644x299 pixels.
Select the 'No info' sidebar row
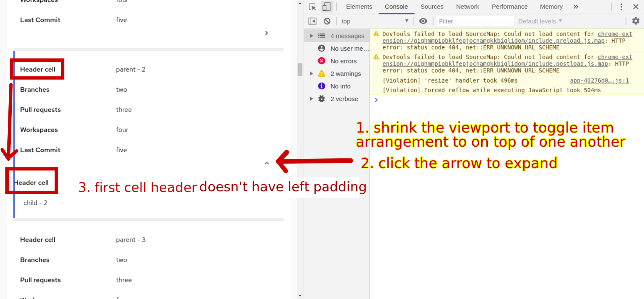point(337,86)
